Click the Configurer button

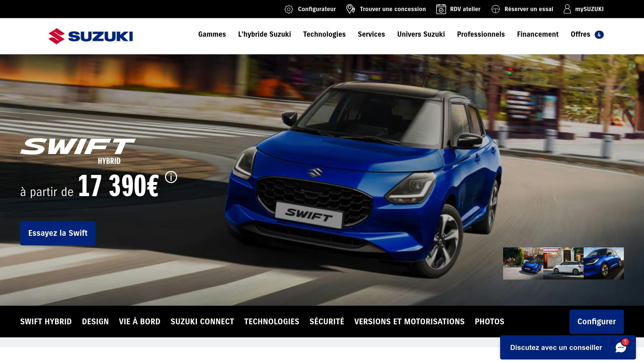click(596, 321)
